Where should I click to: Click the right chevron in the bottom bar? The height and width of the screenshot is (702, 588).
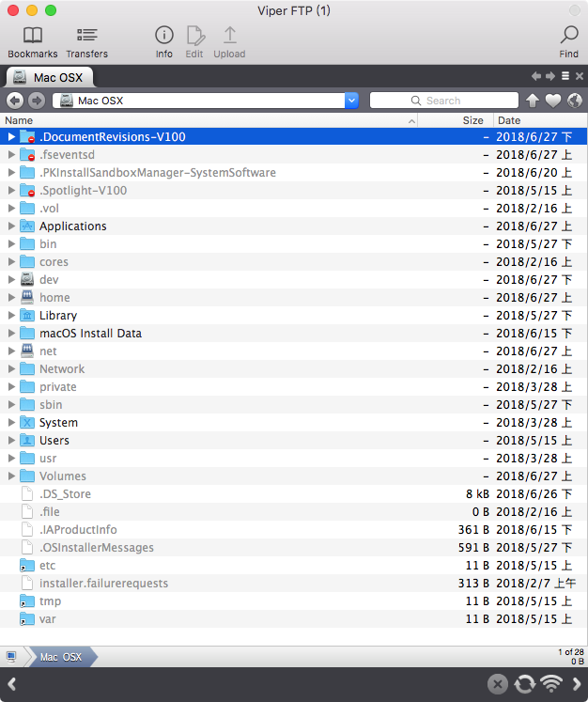tap(577, 684)
